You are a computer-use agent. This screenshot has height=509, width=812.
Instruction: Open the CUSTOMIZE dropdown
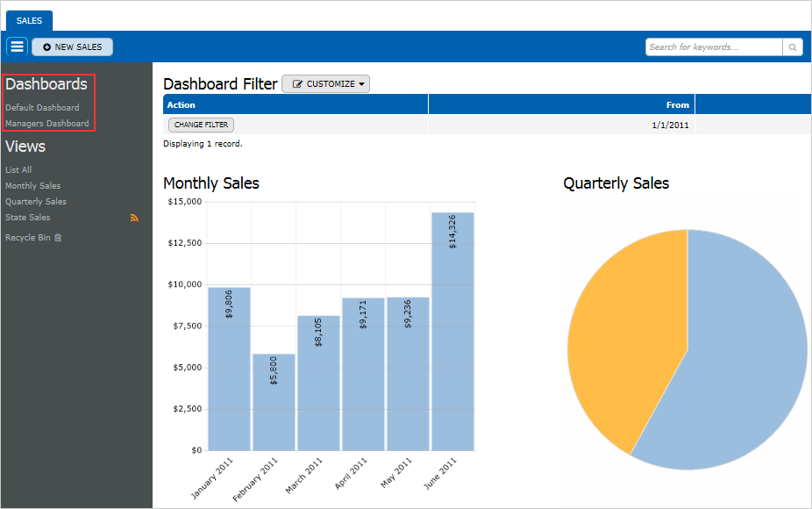click(325, 84)
